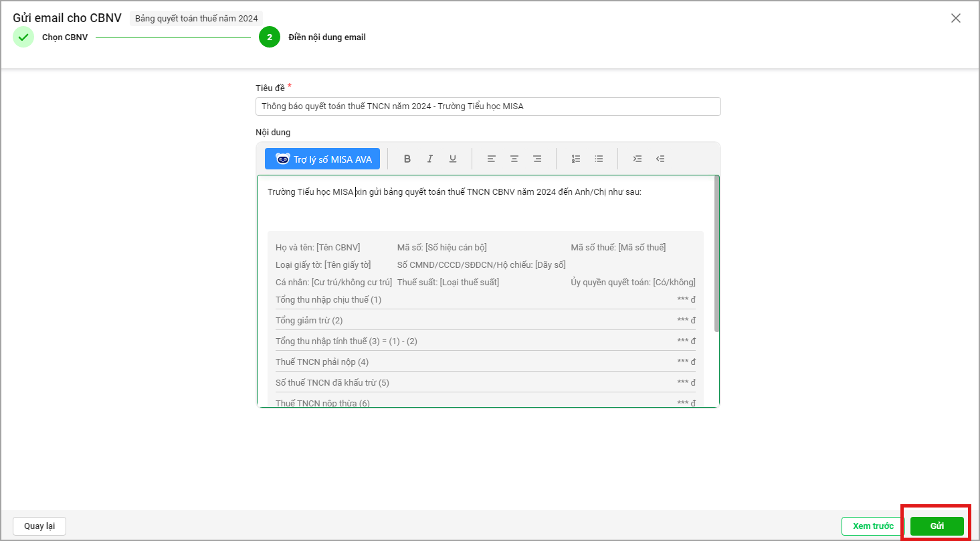Screen dimensions: 980x541
Task: Center align the email content
Action: [514, 159]
